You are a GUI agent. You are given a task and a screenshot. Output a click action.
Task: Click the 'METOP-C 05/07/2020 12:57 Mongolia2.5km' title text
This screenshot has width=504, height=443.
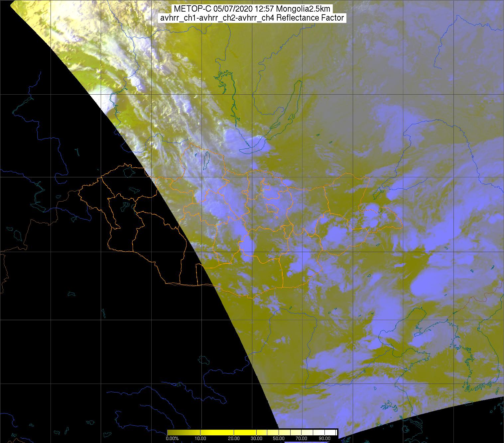[x=251, y=9]
